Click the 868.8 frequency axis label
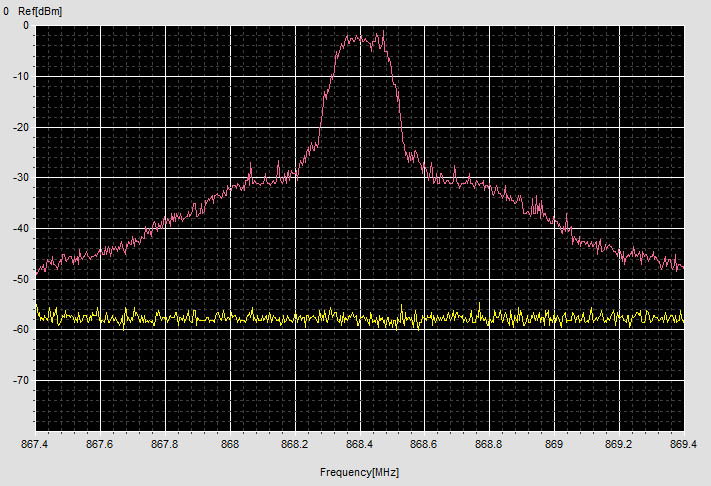 click(x=488, y=444)
